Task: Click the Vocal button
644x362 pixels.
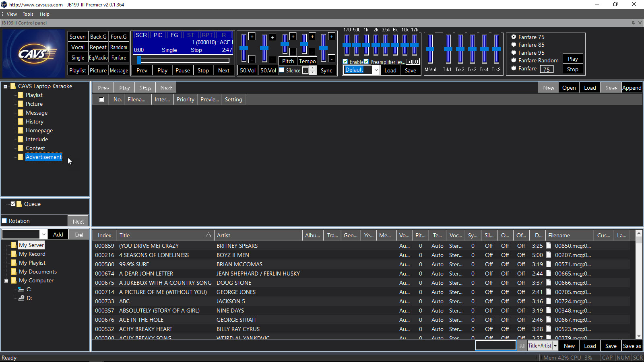Action: pyautogui.click(x=78, y=47)
